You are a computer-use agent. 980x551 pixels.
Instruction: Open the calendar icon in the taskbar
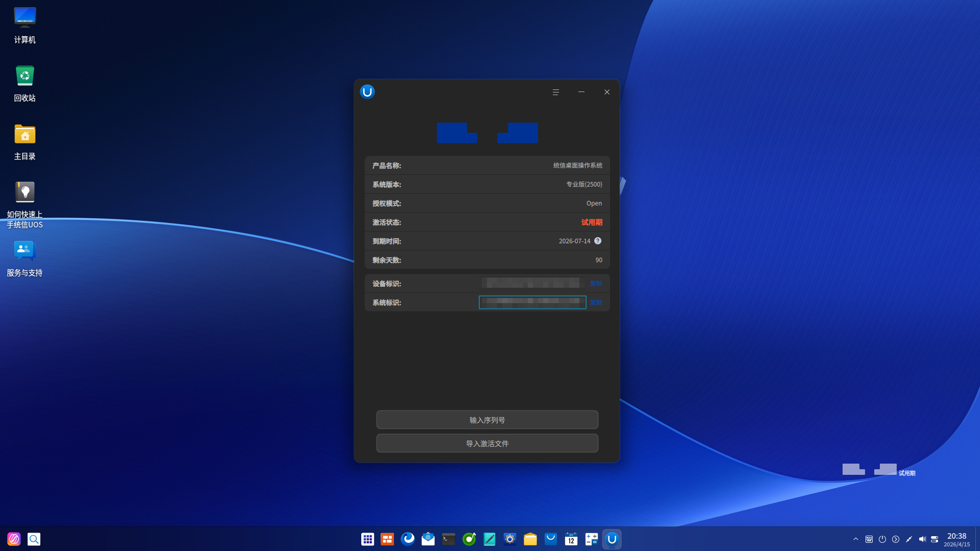(571, 539)
